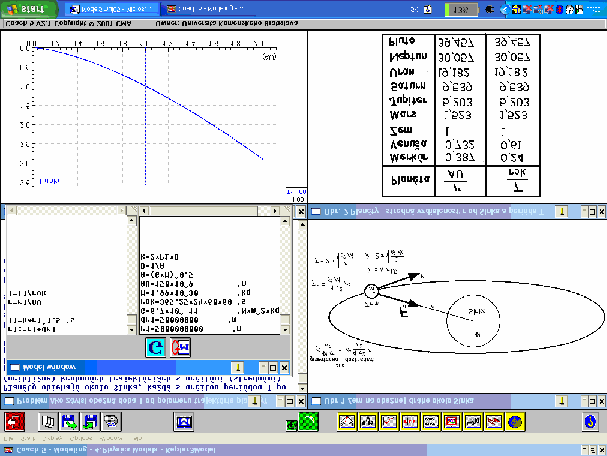Screen dimensions: 607x456
Task: Click the yellow icon with blue globe
Action: [x=514, y=422]
